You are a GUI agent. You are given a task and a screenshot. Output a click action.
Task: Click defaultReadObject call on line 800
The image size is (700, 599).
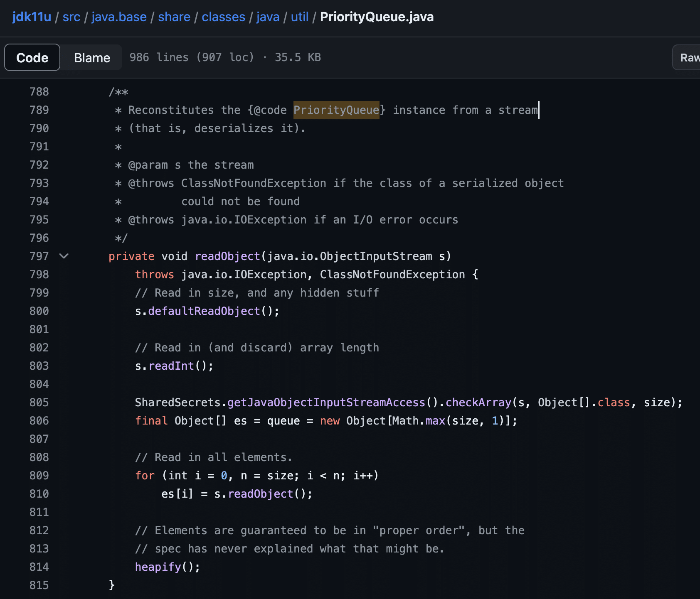(x=204, y=311)
